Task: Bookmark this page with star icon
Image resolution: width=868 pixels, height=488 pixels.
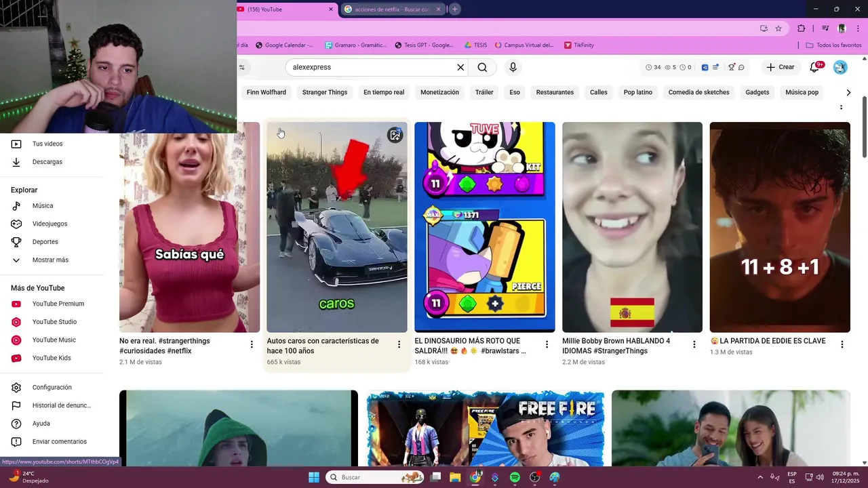Action: pyautogui.click(x=778, y=28)
